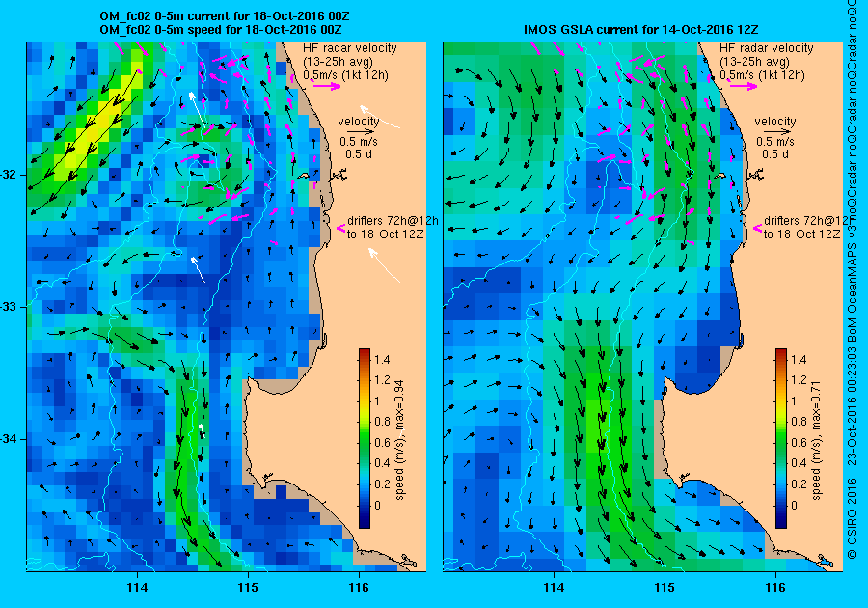Click the 'speed (m/s), max=0.71' label
The height and width of the screenshot is (608, 868).
pos(815,440)
